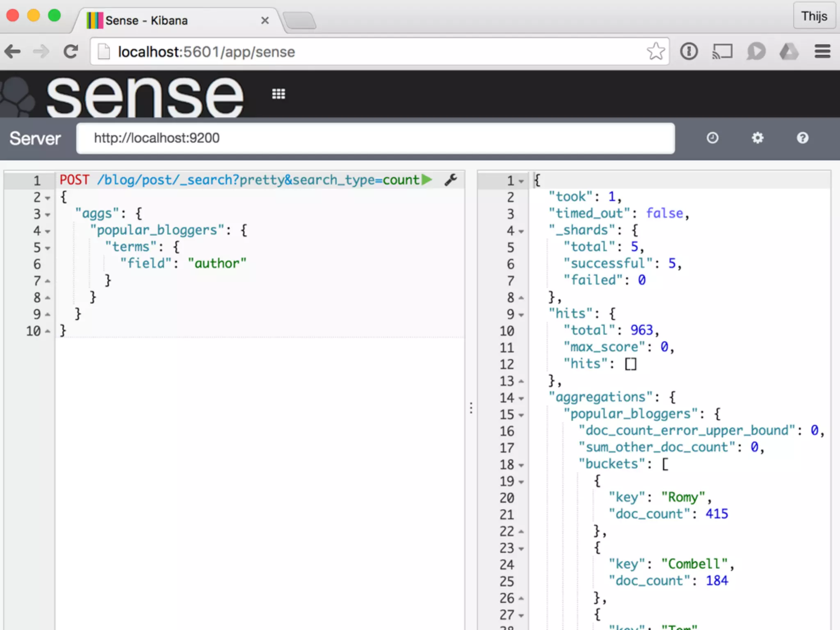
Task: Collapse the "aggs" block on line 3
Action: [x=48, y=215]
